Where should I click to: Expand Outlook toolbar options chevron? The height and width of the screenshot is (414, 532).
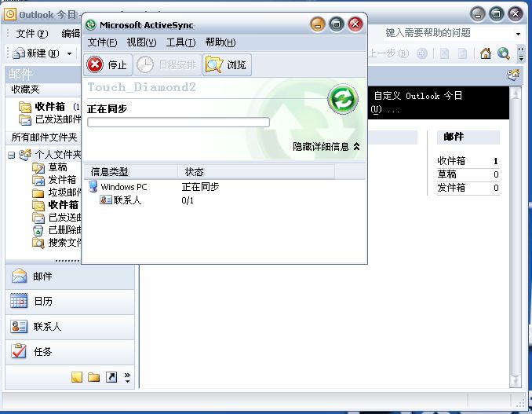click(522, 54)
